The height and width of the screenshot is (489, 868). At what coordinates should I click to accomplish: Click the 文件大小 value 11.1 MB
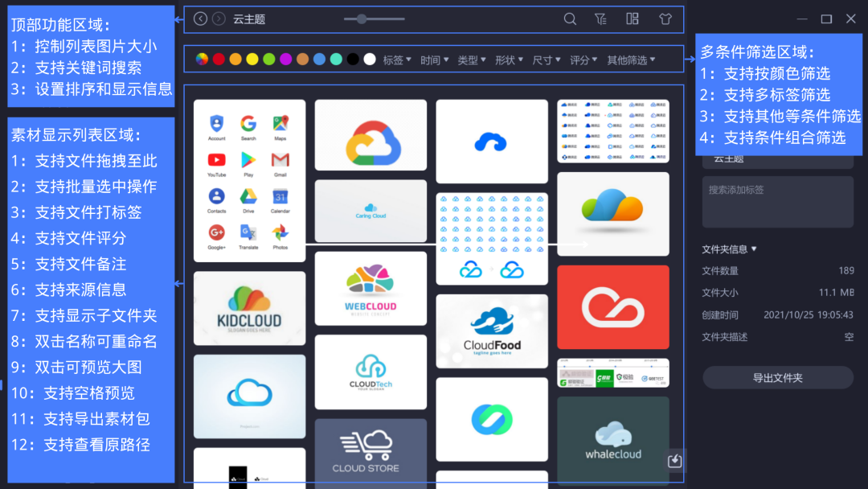pos(837,293)
